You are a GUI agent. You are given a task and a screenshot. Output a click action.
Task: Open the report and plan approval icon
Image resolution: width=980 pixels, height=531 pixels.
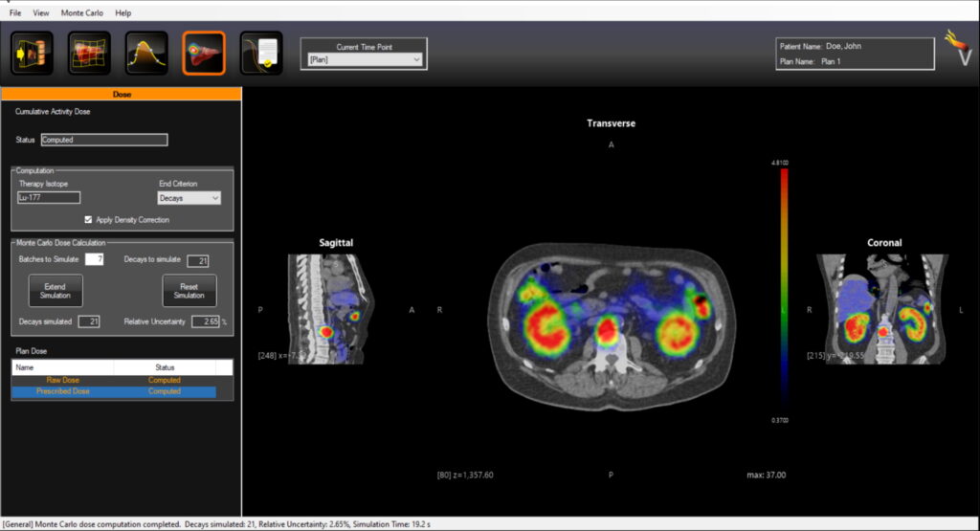tap(261, 53)
